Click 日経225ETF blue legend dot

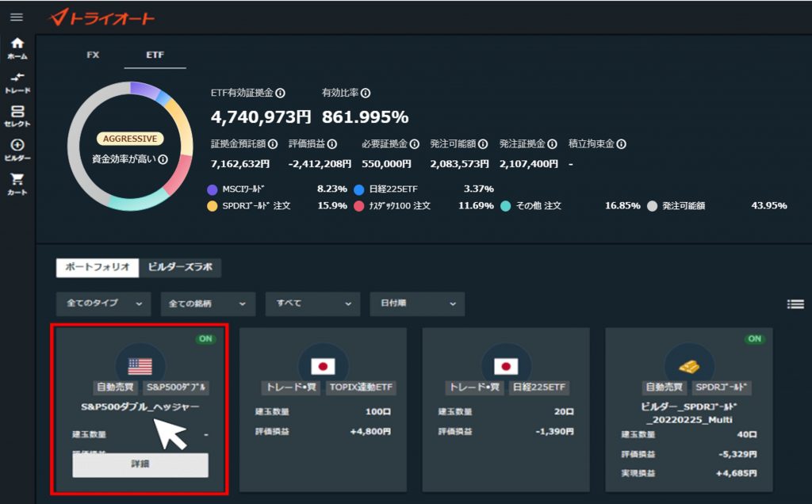(359, 189)
